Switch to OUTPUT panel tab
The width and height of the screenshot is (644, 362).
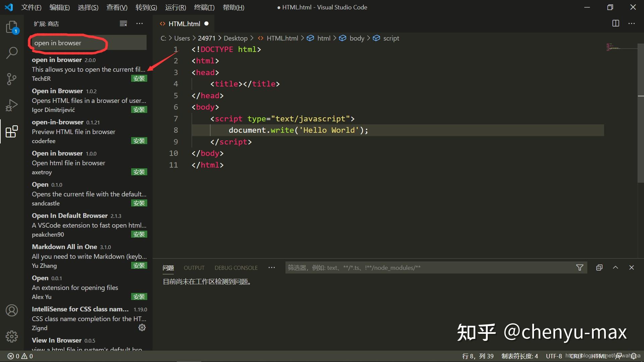194,268
